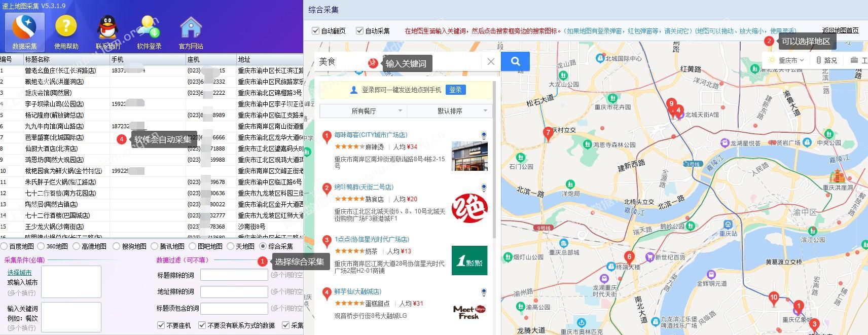Viewport: 868px width, 335px height.
Task: Click street-view icon beside 鲜芋仙 result
Action: click(x=484, y=292)
